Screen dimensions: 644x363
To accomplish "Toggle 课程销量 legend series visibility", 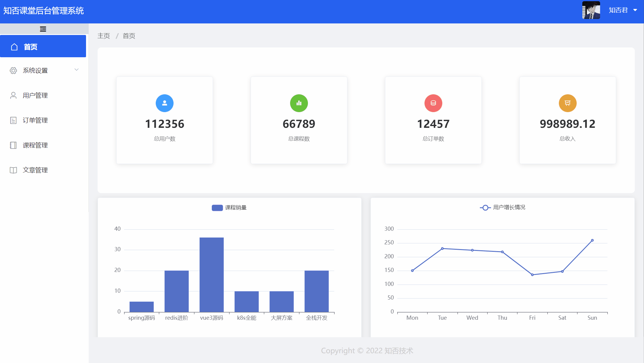I will [217, 208].
